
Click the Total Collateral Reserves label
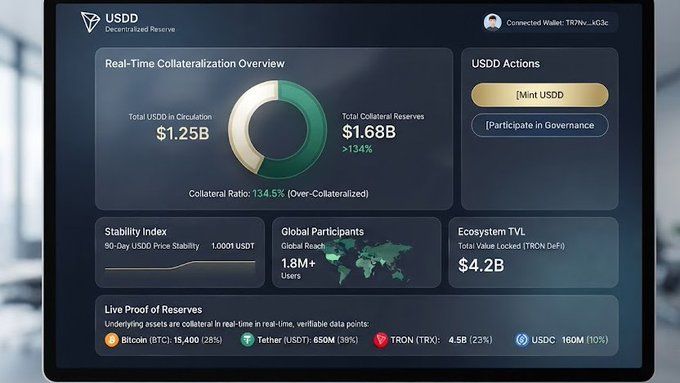click(383, 116)
